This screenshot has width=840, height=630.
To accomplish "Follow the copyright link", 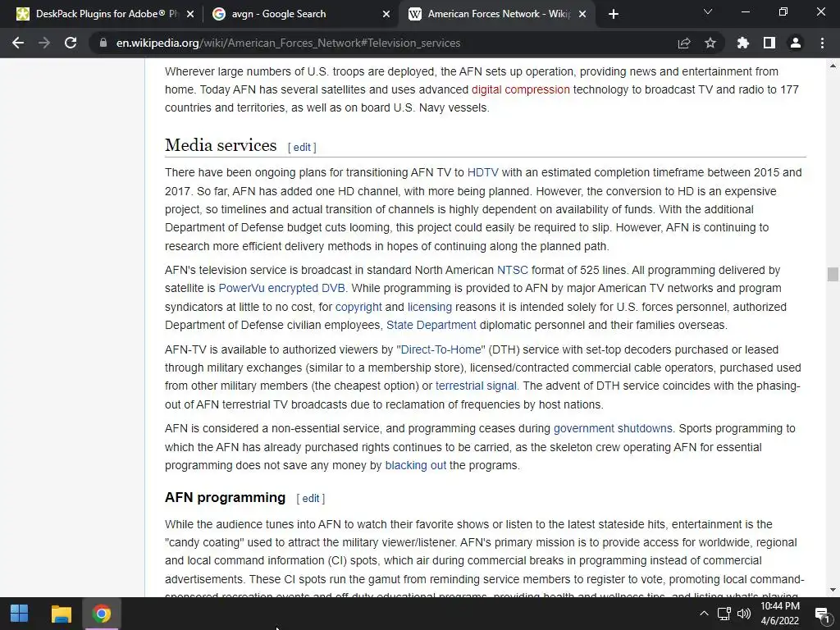I will 358,307.
